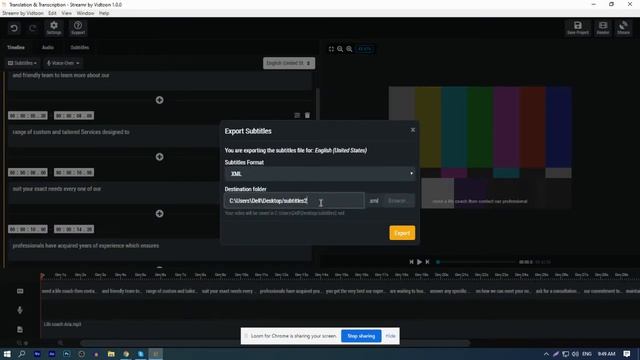Click subtitle text 'suit your exact needs'
This screenshot has width=640, height=360.
tap(57, 189)
